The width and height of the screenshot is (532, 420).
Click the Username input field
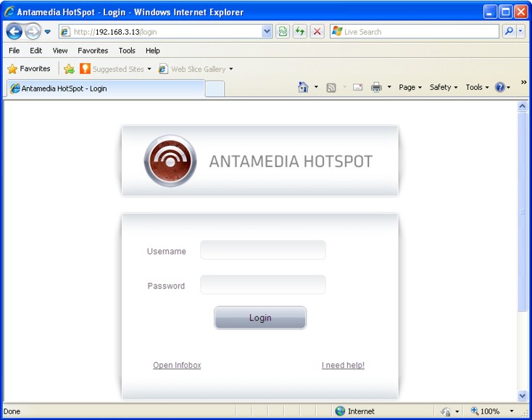(263, 250)
